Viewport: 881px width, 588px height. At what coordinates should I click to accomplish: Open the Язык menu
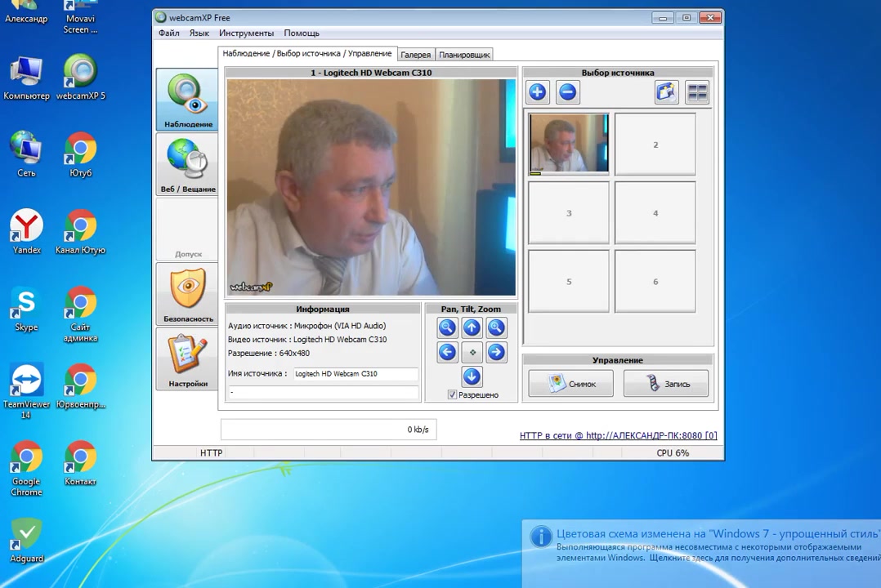[199, 33]
